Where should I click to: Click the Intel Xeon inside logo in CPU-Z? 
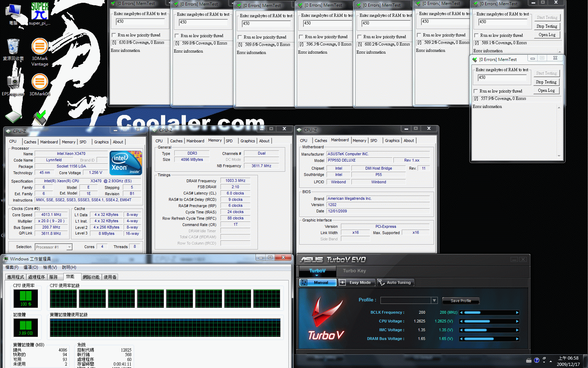coord(126,163)
